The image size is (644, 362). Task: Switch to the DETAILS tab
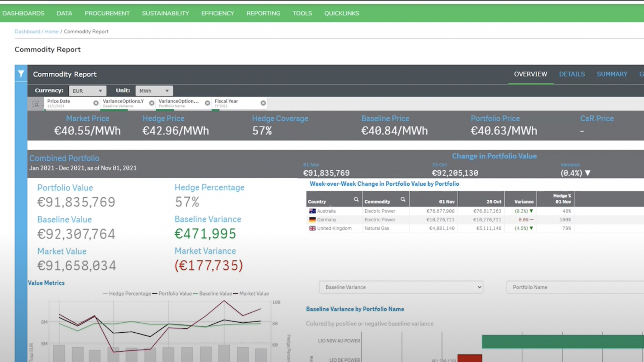pos(572,74)
